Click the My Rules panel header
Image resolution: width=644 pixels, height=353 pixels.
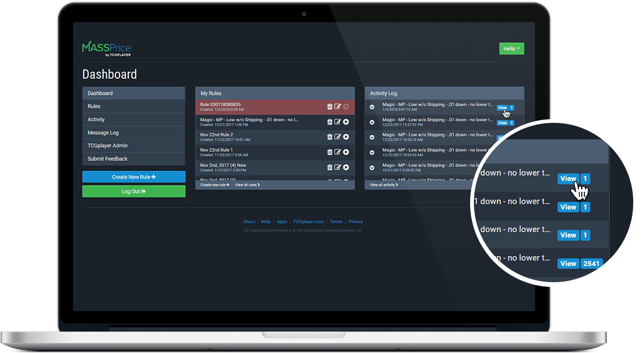(x=275, y=93)
